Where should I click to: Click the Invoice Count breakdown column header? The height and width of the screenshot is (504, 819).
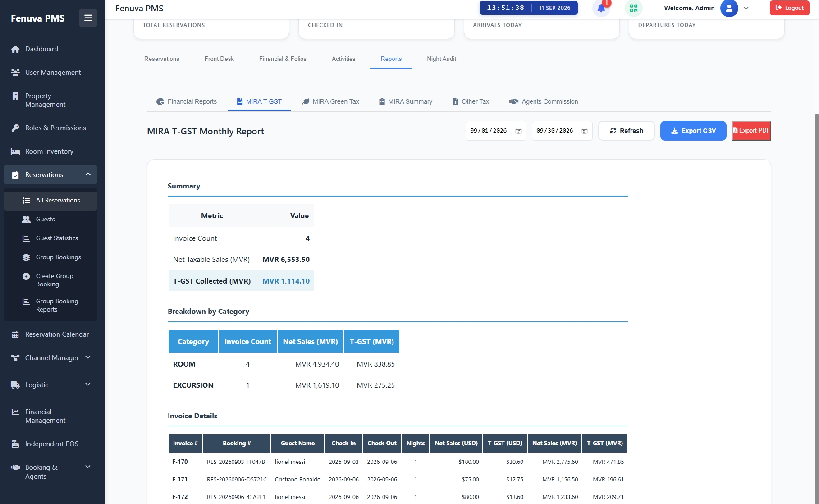click(x=248, y=342)
